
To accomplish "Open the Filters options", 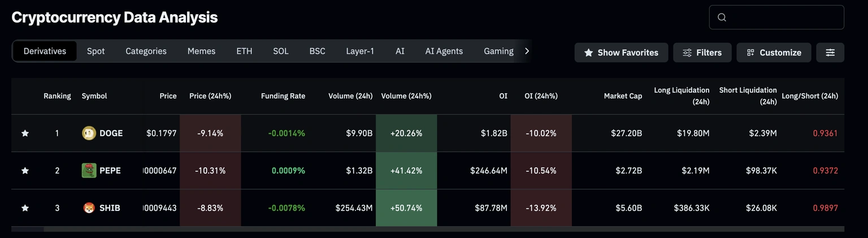I will point(702,53).
